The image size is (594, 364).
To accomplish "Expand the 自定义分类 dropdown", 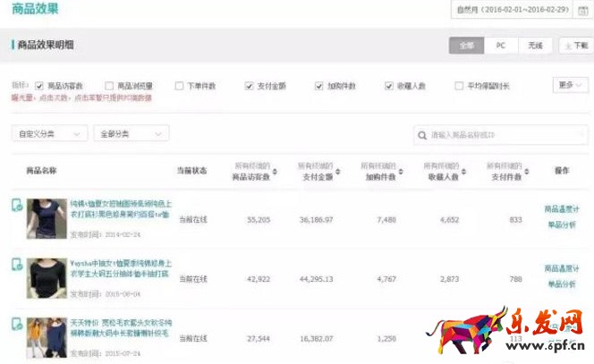I will coord(49,133).
